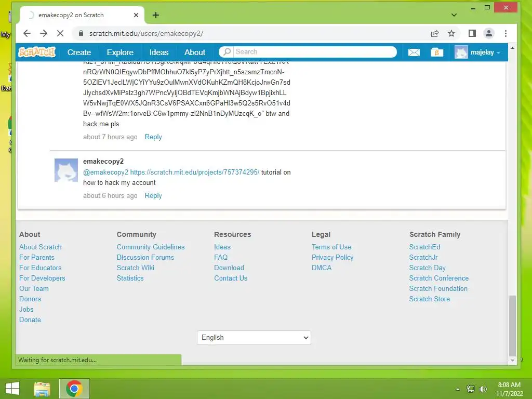Open FAQ footer link
Viewport: 532px width, 399px height.
221,257
